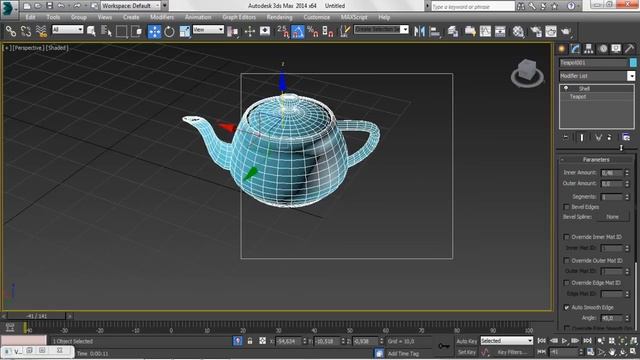
Task: Activate the Select and Move tool
Action: 154,31
